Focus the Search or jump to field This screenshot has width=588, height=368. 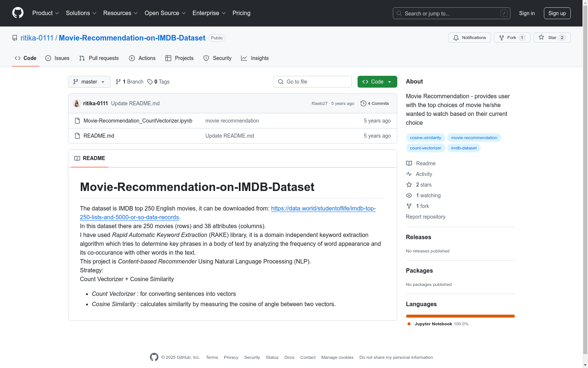452,13
